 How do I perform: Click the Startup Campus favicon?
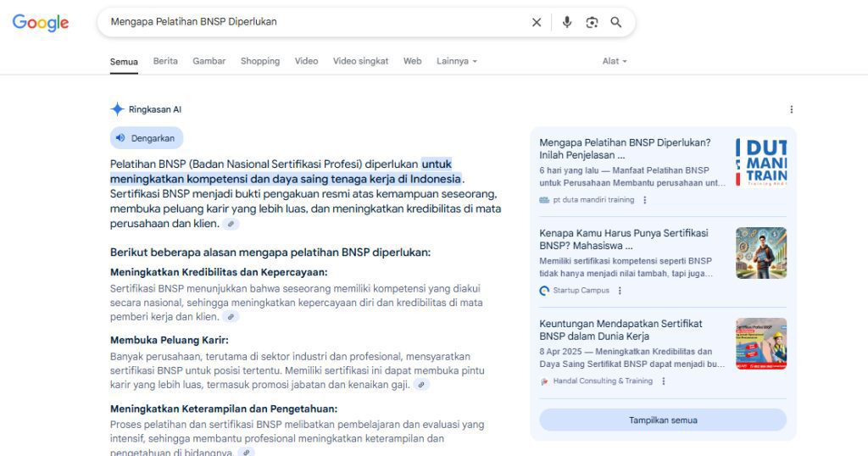tap(544, 291)
